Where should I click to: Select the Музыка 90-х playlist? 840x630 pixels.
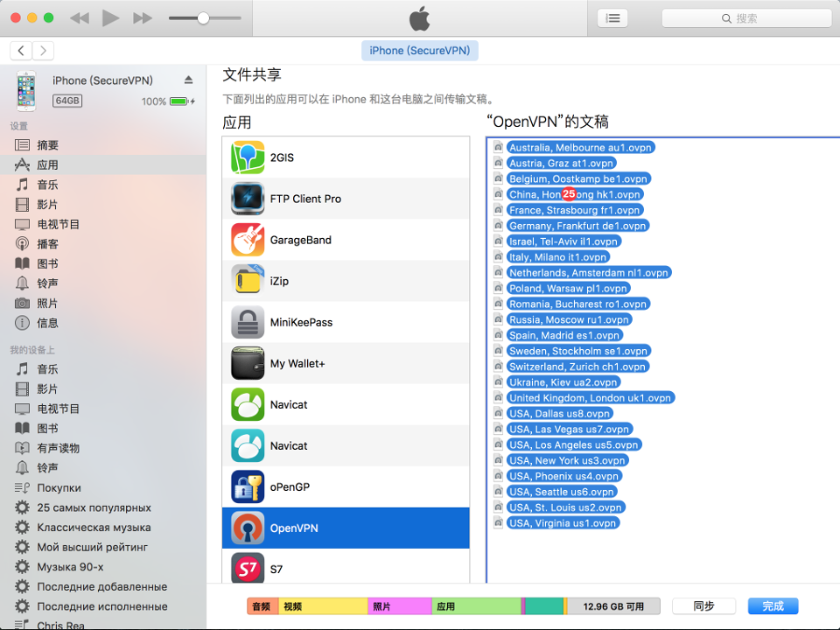(103, 567)
